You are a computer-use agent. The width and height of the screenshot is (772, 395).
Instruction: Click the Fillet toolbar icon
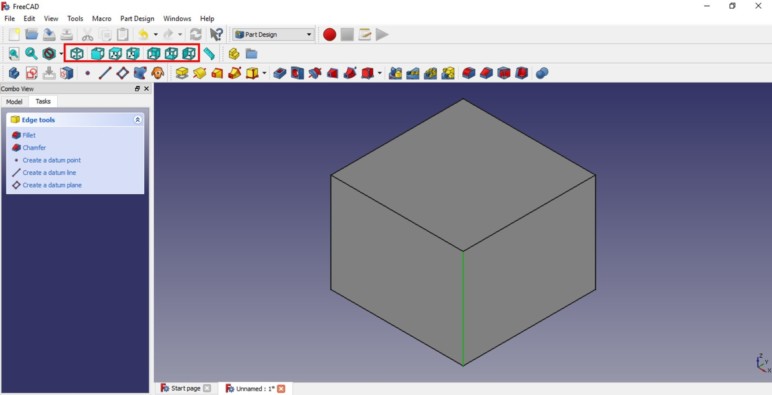[x=469, y=73]
